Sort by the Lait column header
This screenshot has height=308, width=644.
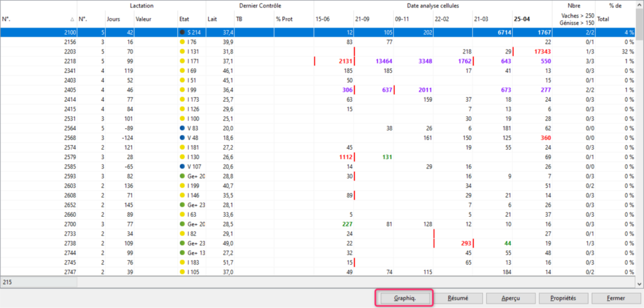click(x=213, y=19)
